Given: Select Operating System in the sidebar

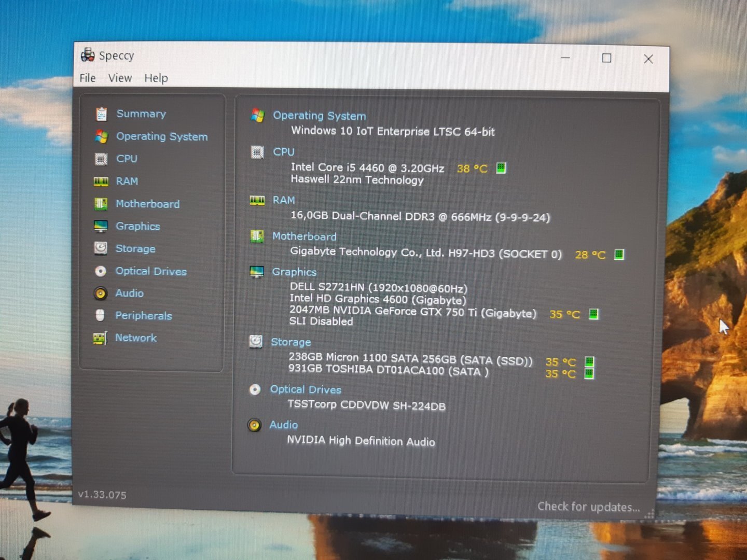Looking at the screenshot, I should (162, 136).
